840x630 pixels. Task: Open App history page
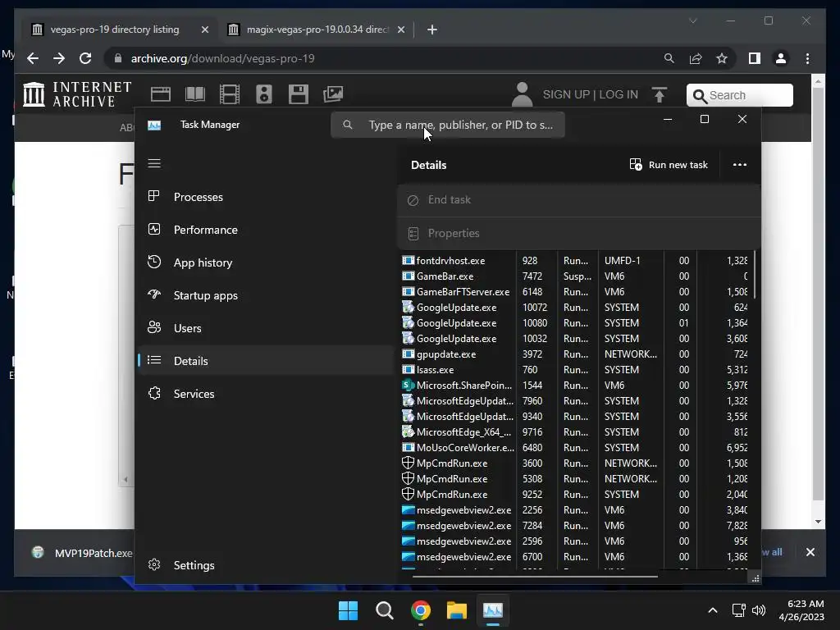[x=265, y=262]
